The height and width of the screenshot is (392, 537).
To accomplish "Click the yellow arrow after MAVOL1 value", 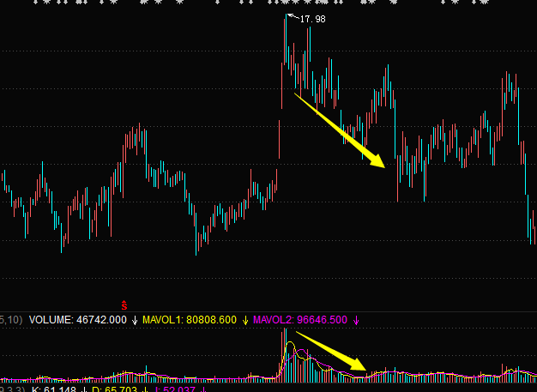I will 246,320.
